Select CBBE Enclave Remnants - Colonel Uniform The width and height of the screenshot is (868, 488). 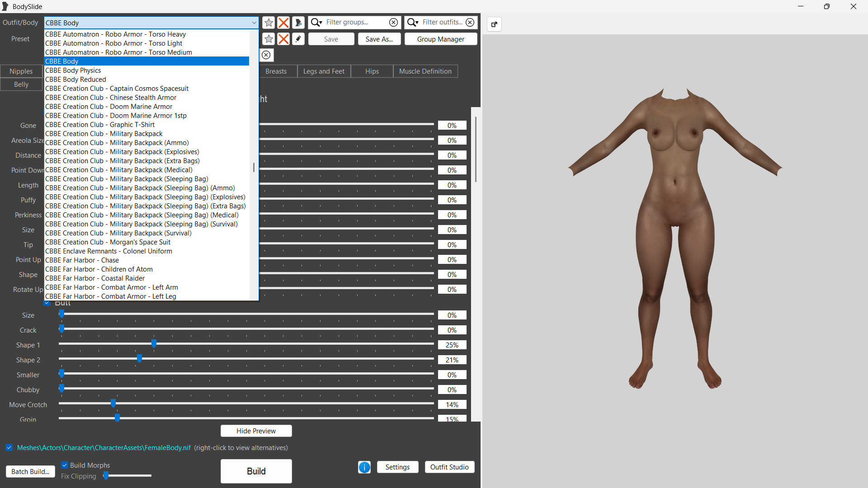pyautogui.click(x=147, y=251)
